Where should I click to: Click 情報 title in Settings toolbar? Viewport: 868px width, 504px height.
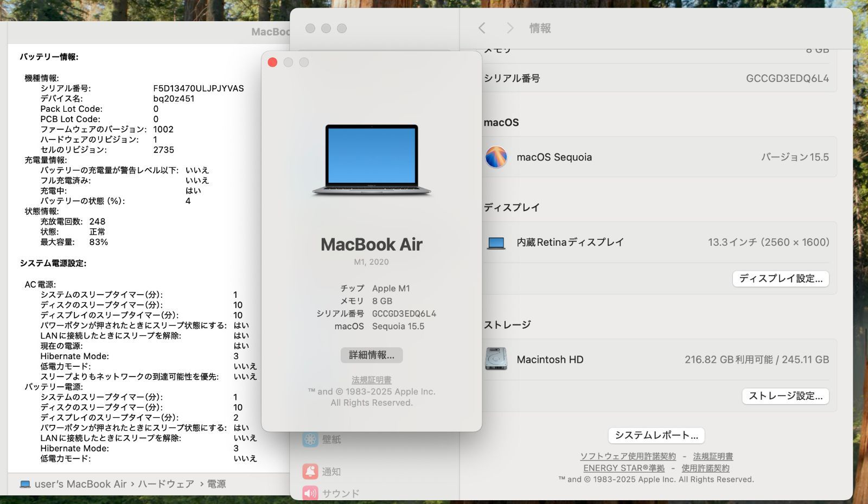pyautogui.click(x=540, y=28)
